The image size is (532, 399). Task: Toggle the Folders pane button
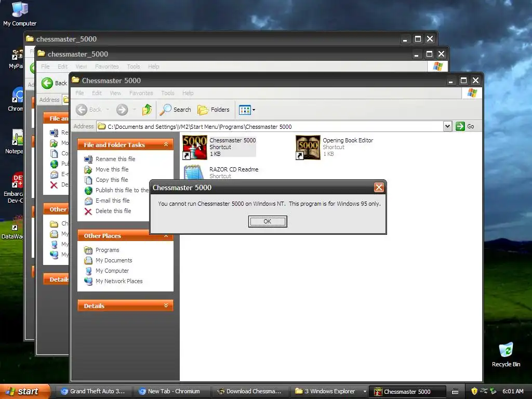click(214, 110)
